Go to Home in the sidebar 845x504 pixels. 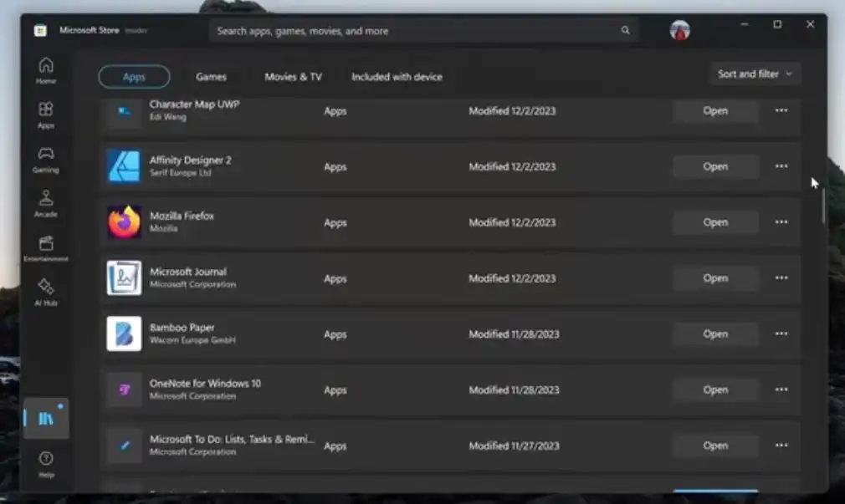click(46, 70)
